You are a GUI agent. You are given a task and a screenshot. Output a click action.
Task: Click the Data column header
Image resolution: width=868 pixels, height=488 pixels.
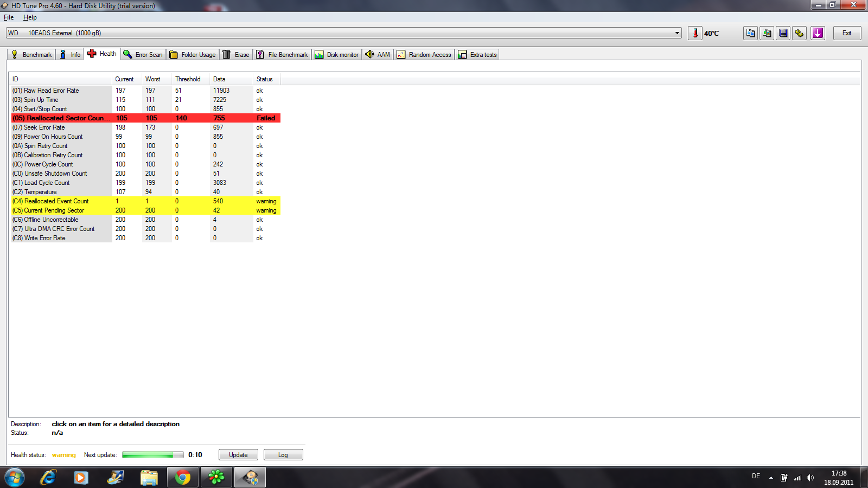click(x=232, y=79)
